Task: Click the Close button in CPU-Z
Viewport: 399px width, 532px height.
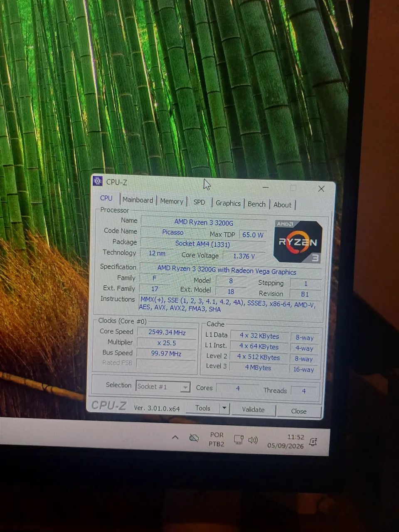Action: (x=299, y=411)
